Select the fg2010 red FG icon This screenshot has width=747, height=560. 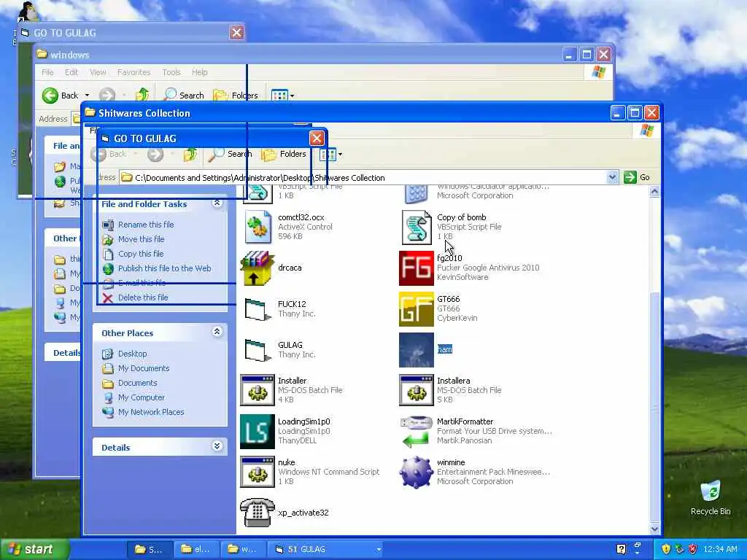tap(417, 268)
